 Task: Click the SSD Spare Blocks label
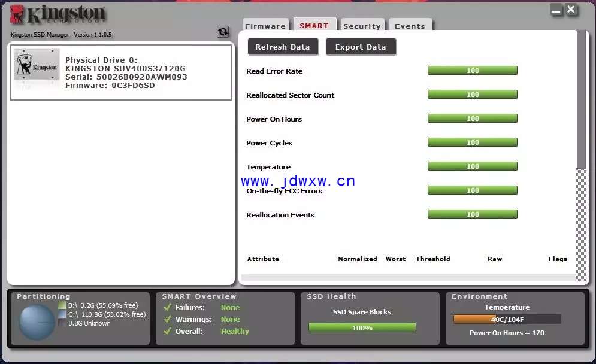tap(362, 311)
